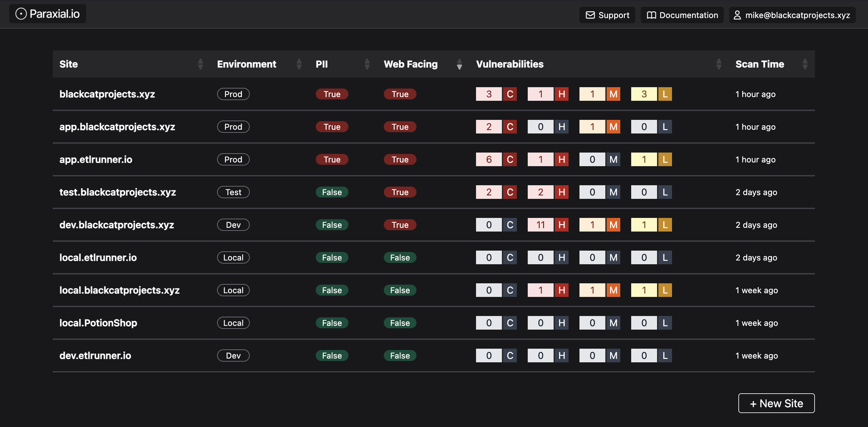Click the New Site button

pos(776,403)
